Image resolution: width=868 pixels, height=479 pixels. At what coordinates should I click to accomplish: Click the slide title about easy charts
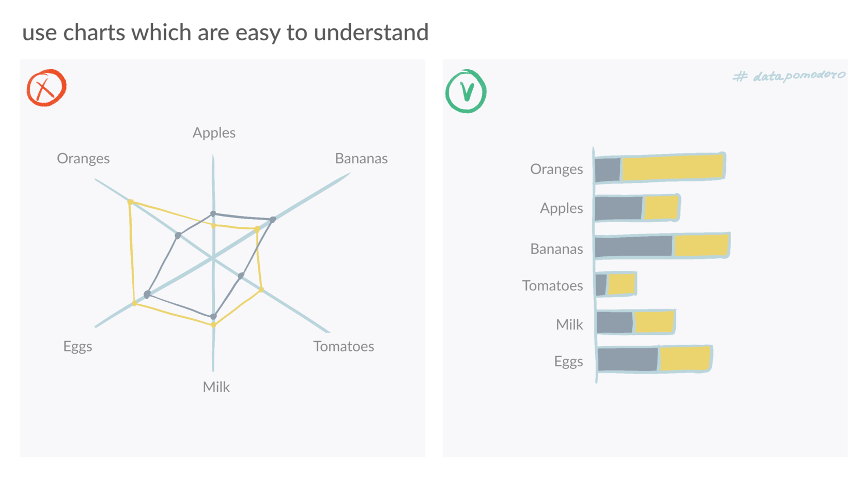pyautogui.click(x=225, y=32)
